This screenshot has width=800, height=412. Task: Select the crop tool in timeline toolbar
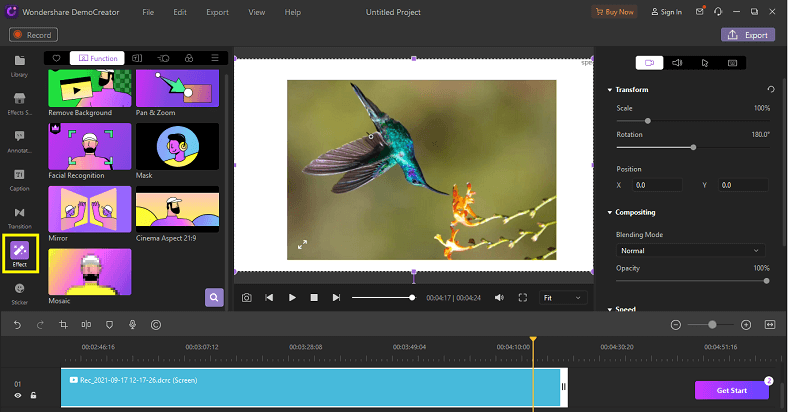[63, 325]
